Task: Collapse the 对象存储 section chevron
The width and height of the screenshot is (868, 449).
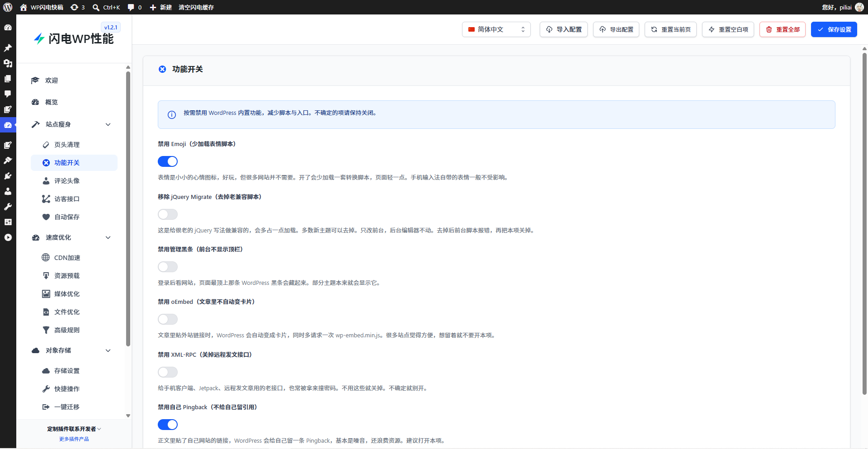Action: 108,350
